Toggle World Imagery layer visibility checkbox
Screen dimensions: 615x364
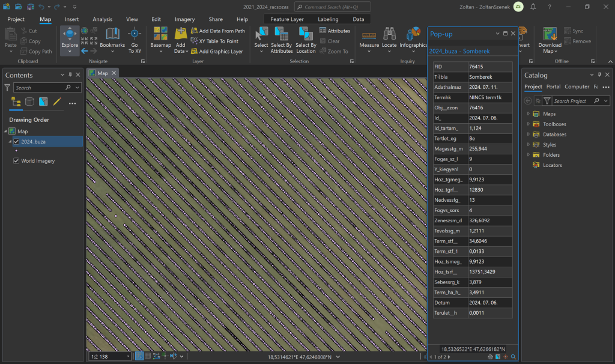pyautogui.click(x=16, y=161)
